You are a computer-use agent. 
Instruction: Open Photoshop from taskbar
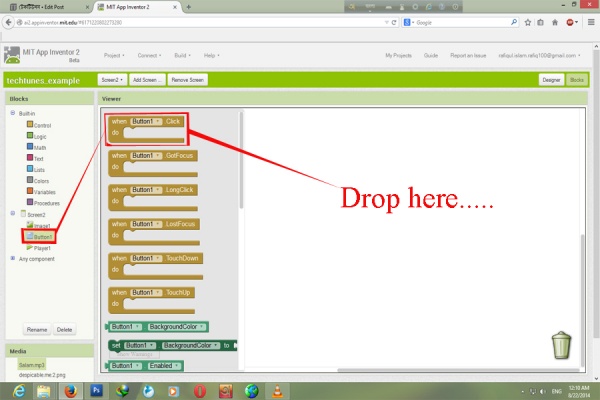tap(96, 391)
